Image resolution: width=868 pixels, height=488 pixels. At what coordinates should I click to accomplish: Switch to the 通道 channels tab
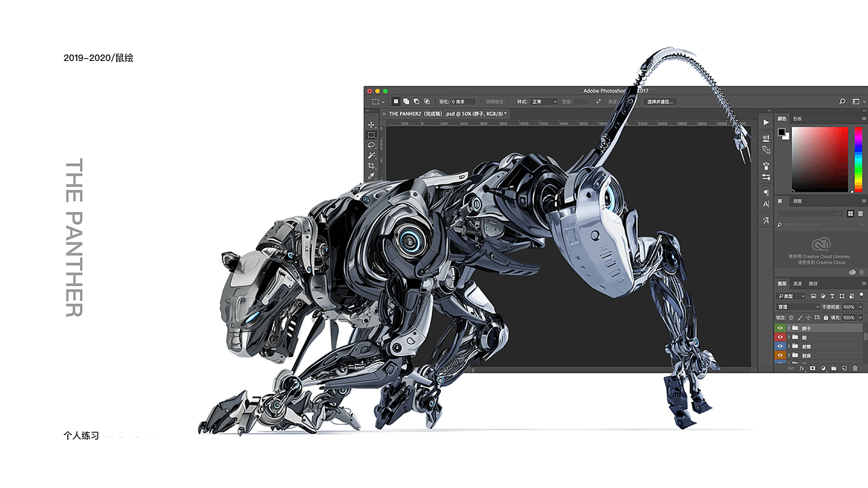point(797,283)
